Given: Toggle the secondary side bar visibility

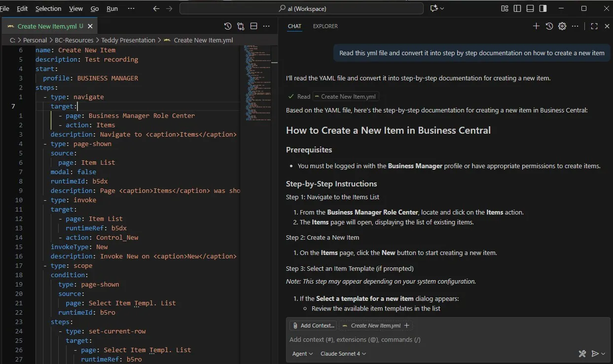Looking at the screenshot, I should tap(543, 8).
